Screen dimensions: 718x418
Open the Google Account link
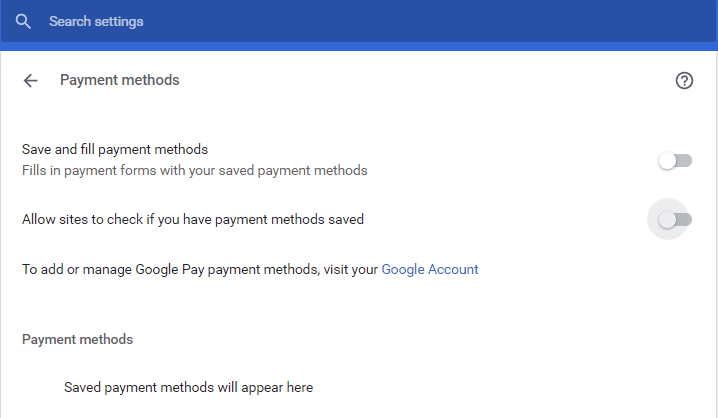tap(430, 269)
